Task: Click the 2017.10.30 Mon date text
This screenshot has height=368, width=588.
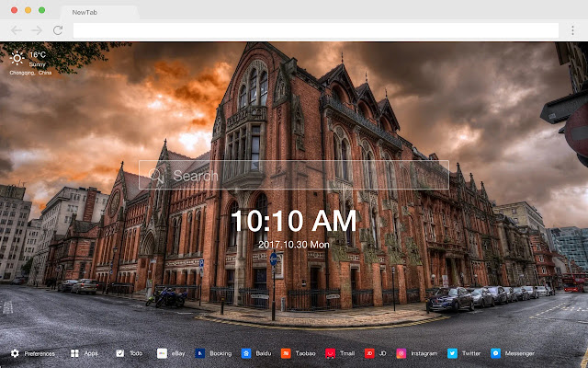Action: [294, 245]
